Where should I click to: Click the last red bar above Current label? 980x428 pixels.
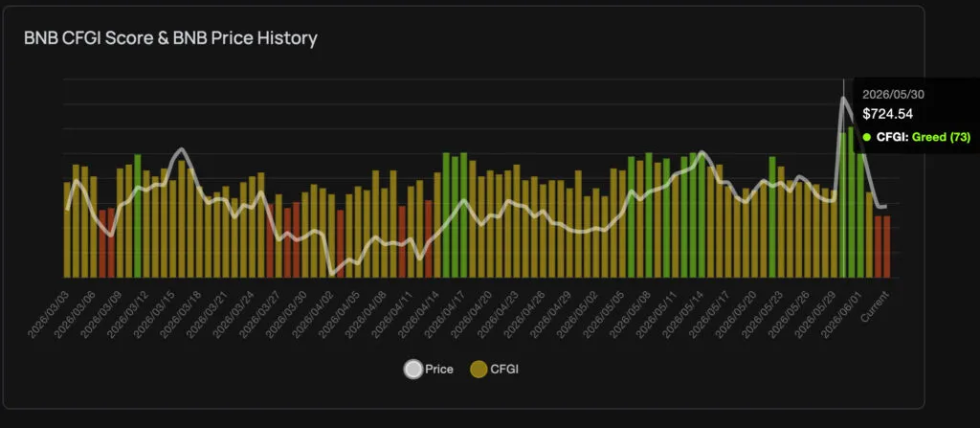point(886,246)
